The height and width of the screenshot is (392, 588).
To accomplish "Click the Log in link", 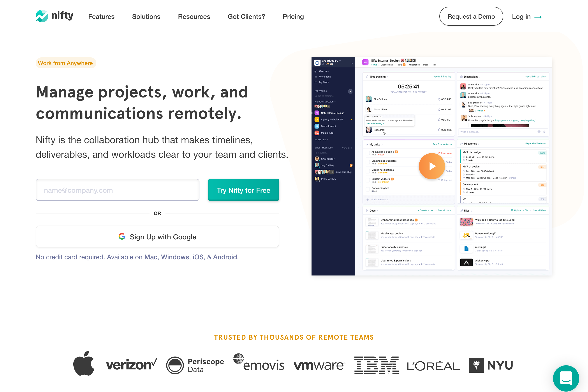I will click(x=527, y=16).
